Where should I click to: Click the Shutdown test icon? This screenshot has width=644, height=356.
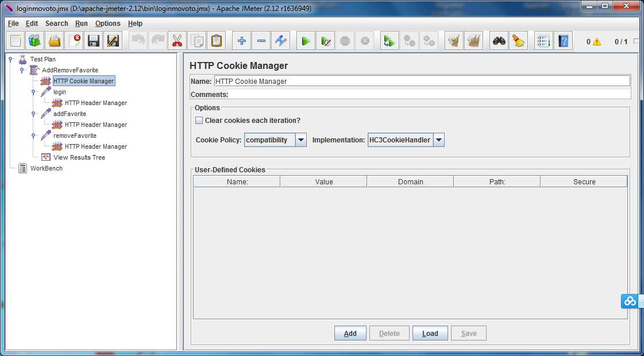[x=365, y=41]
